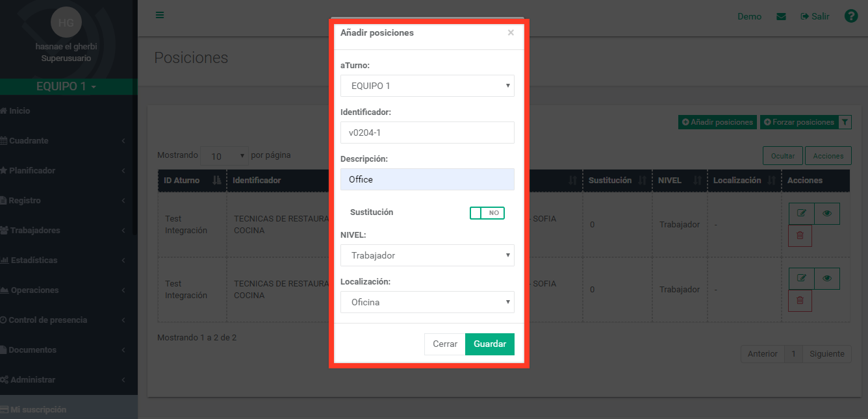View first row with eye icon
Screen dimensions: 868x419
[x=827, y=214]
